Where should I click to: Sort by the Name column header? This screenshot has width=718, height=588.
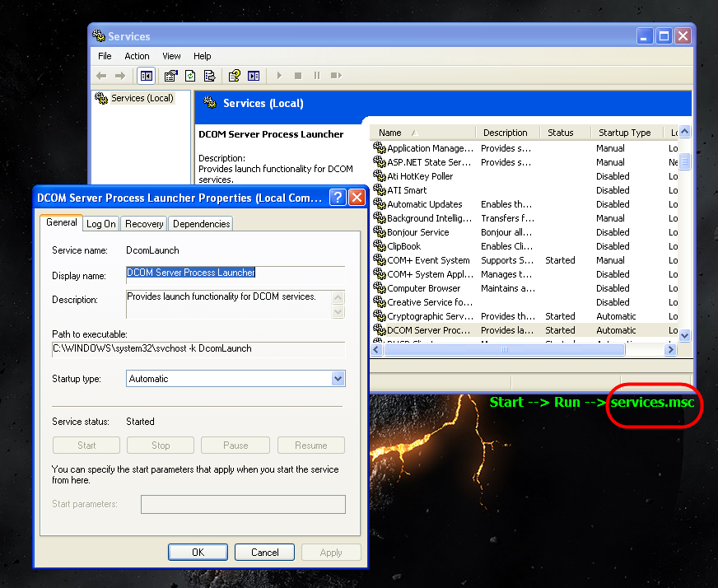click(x=423, y=133)
